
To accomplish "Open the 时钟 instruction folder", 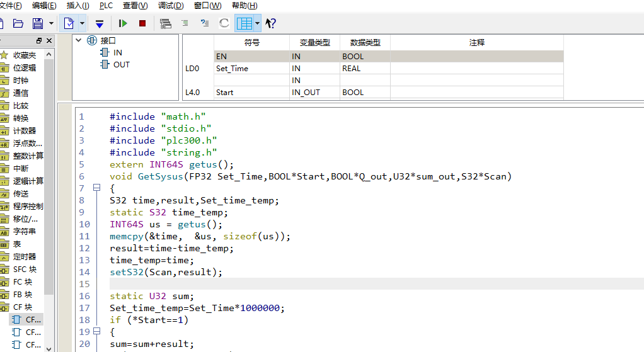I will (21, 81).
